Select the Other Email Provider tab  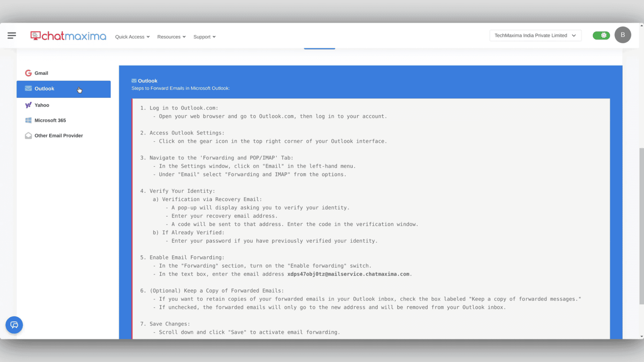pyautogui.click(x=64, y=136)
